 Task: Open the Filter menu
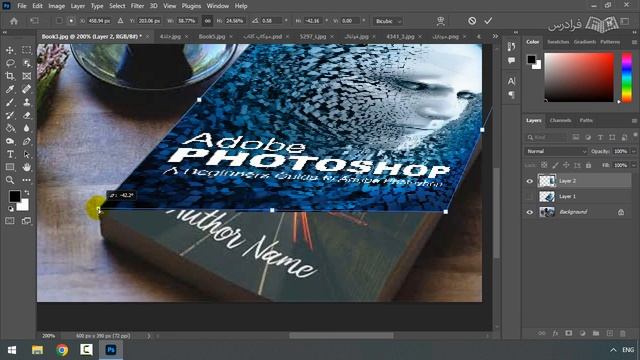pos(137,6)
